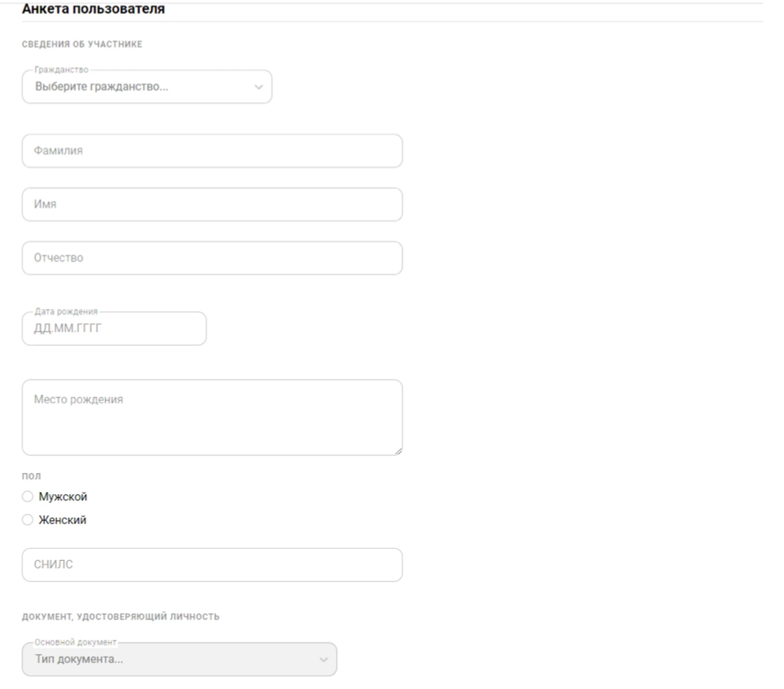Viewport: 784px width, 689px height.
Task: Focus the СНИЛС input field
Action: [212, 565]
